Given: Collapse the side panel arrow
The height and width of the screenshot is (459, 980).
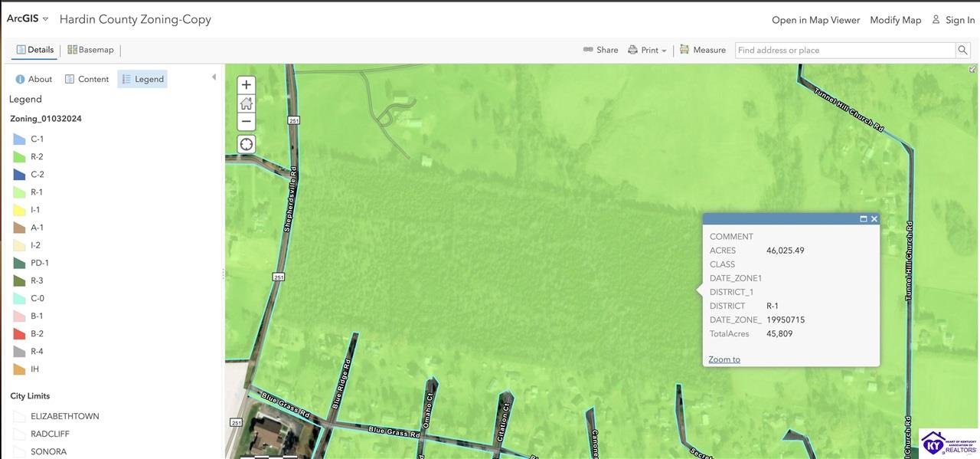Looking at the screenshot, I should [x=214, y=77].
